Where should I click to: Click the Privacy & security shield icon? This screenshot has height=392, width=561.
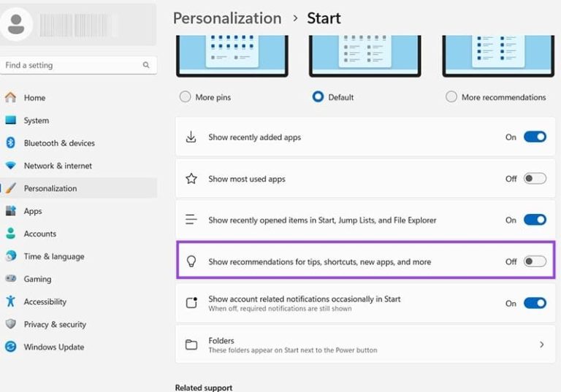[x=11, y=324]
